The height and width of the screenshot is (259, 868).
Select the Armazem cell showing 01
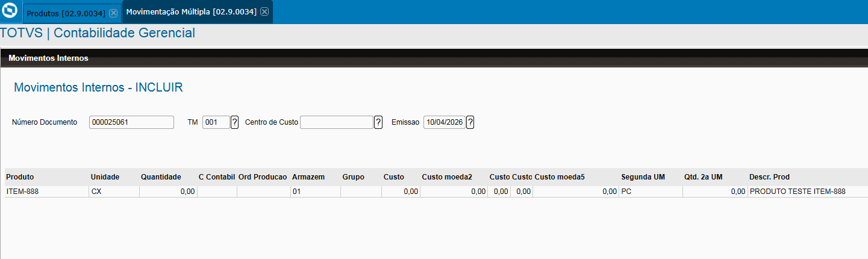[315, 192]
